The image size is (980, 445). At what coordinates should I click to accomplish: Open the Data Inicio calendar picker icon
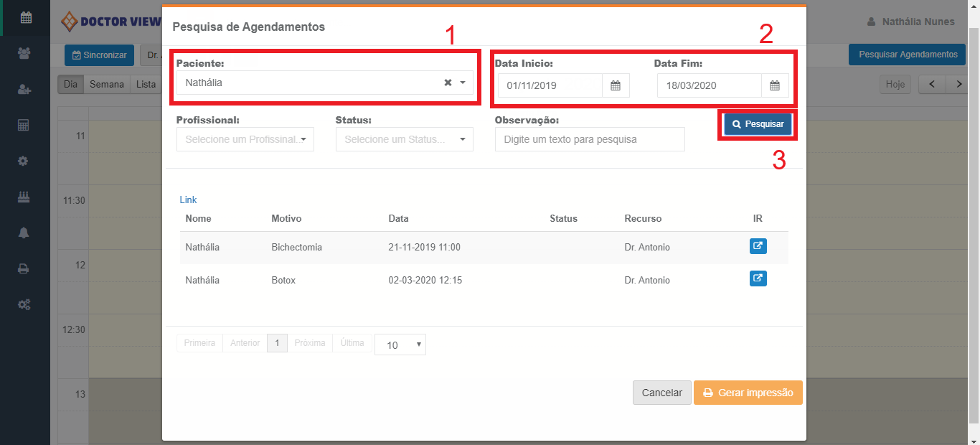[616, 86]
